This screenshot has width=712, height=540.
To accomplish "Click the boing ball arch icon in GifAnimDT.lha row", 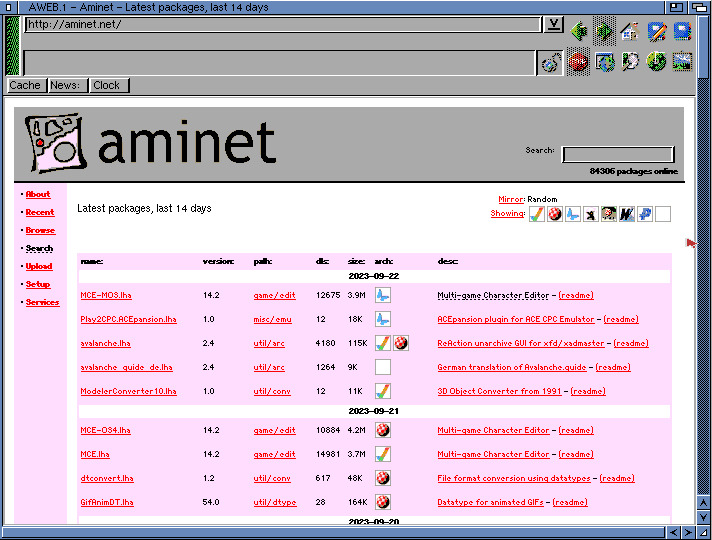I will tap(383, 502).
